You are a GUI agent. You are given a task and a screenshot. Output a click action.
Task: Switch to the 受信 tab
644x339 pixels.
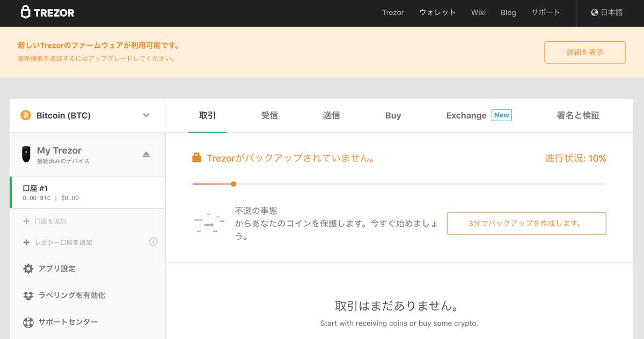(x=269, y=115)
